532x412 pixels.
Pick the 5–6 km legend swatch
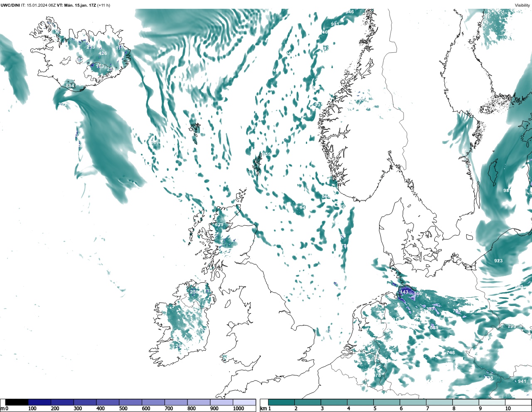[x=387, y=402]
